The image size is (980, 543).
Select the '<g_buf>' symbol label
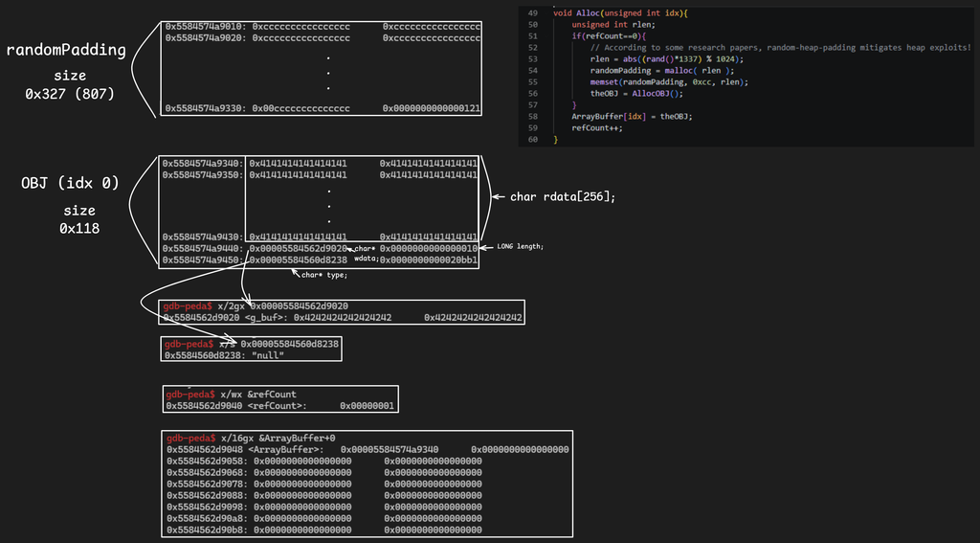pos(267,318)
